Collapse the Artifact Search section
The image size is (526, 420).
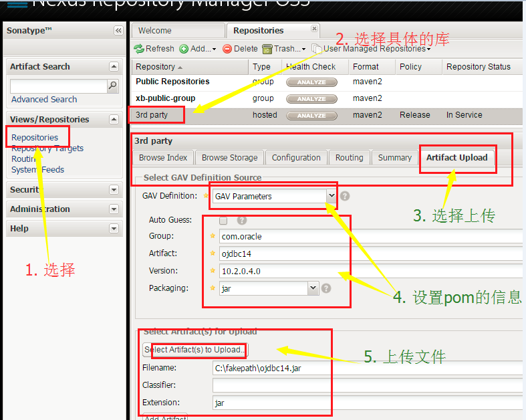click(114, 67)
